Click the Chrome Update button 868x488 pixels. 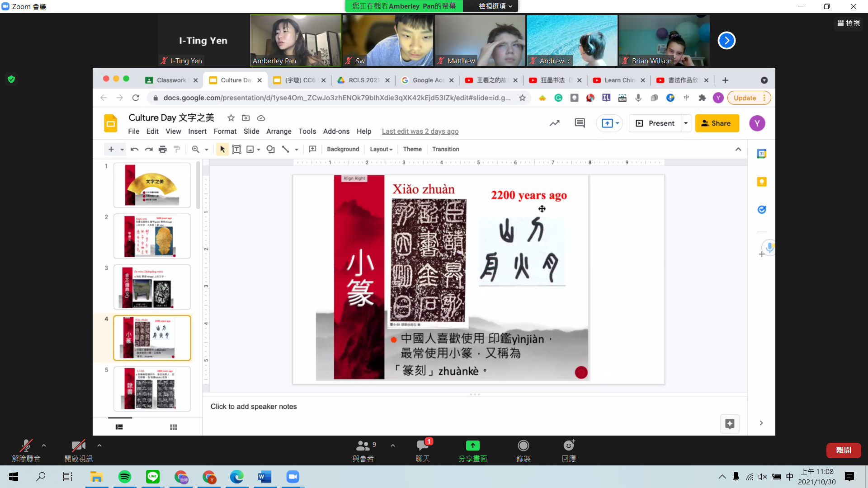click(x=749, y=98)
